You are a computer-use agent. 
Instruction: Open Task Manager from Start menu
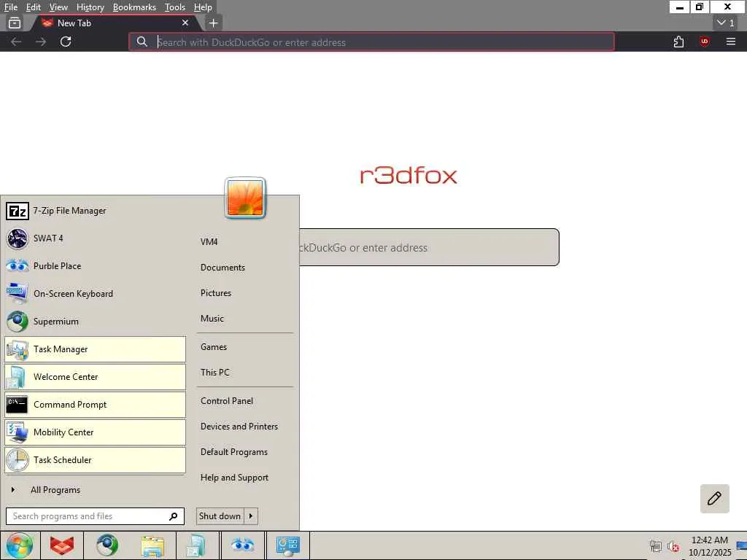pos(95,349)
